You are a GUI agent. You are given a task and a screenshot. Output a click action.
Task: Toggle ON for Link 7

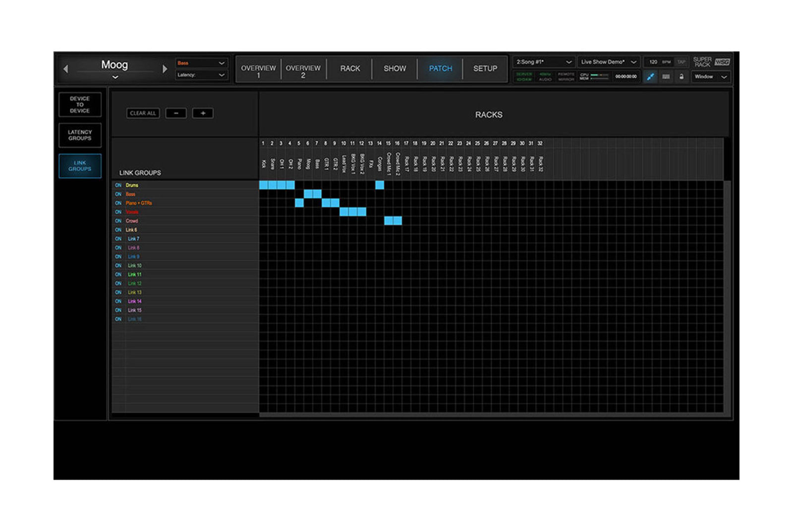click(x=118, y=239)
